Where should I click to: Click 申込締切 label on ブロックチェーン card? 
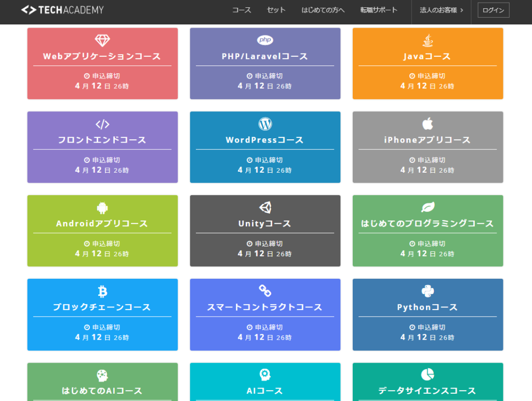pos(106,327)
